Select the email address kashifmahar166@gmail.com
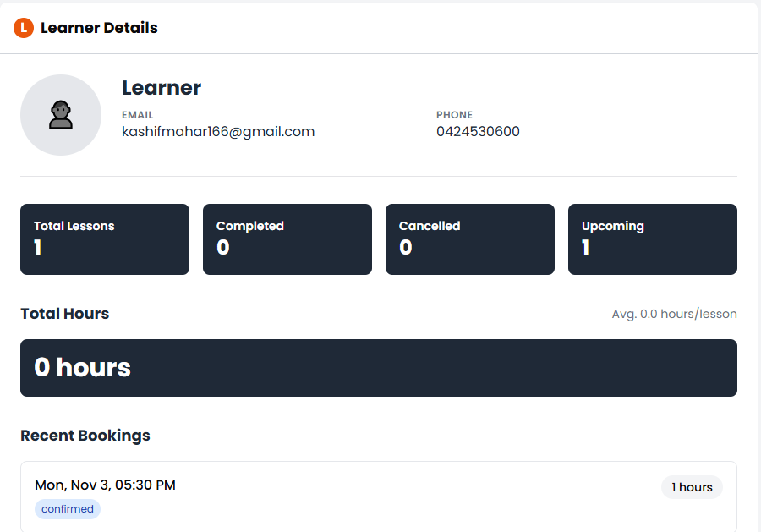761x532 pixels. click(218, 132)
